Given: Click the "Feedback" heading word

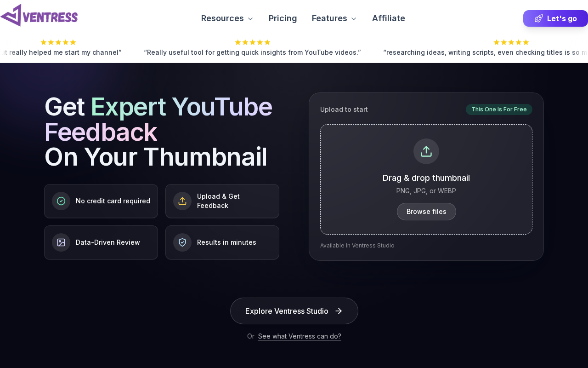Looking at the screenshot, I should tap(101, 132).
